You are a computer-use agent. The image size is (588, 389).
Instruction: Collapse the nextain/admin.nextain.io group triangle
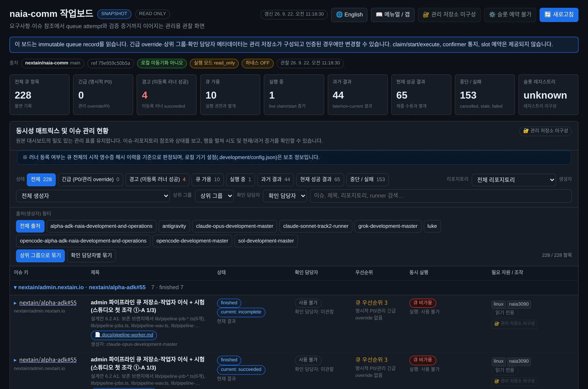click(x=15, y=287)
